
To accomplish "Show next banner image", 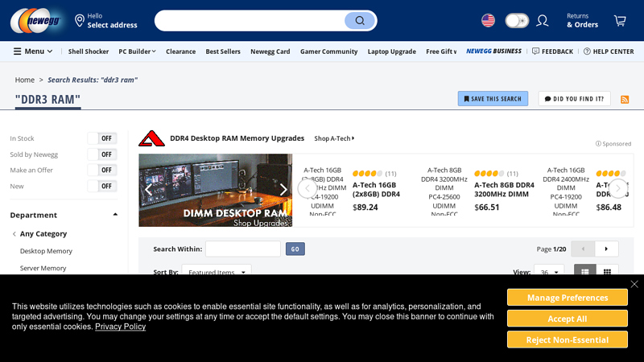I will pyautogui.click(x=283, y=190).
